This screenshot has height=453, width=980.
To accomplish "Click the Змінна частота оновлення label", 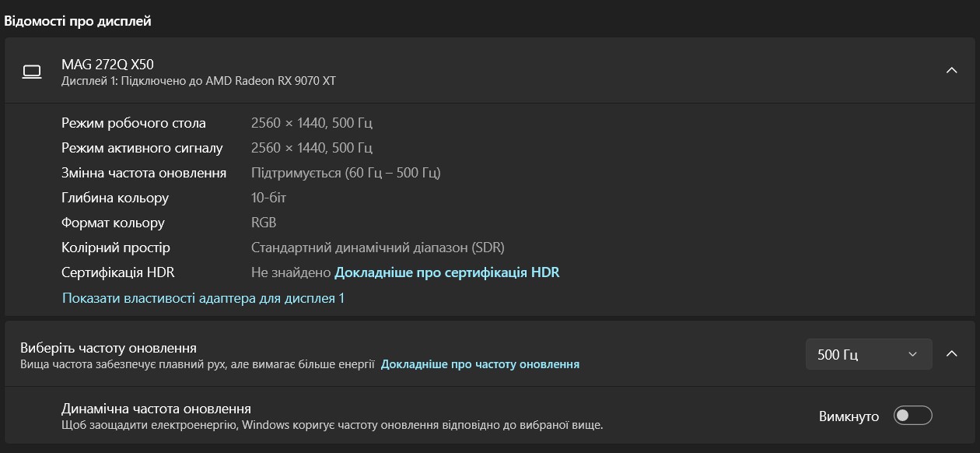I will point(144,173).
